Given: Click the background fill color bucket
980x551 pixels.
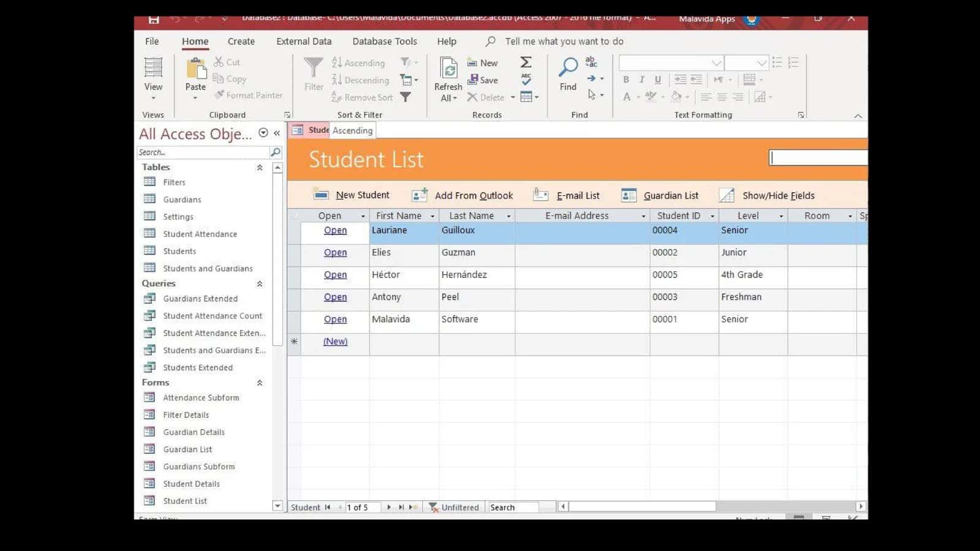Looking at the screenshot, I should 676,97.
